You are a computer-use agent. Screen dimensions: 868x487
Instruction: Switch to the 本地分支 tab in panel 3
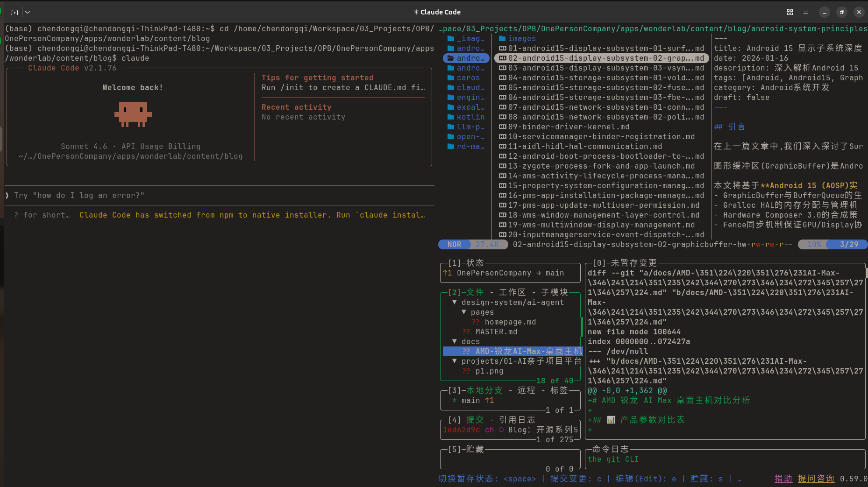pyautogui.click(x=484, y=390)
